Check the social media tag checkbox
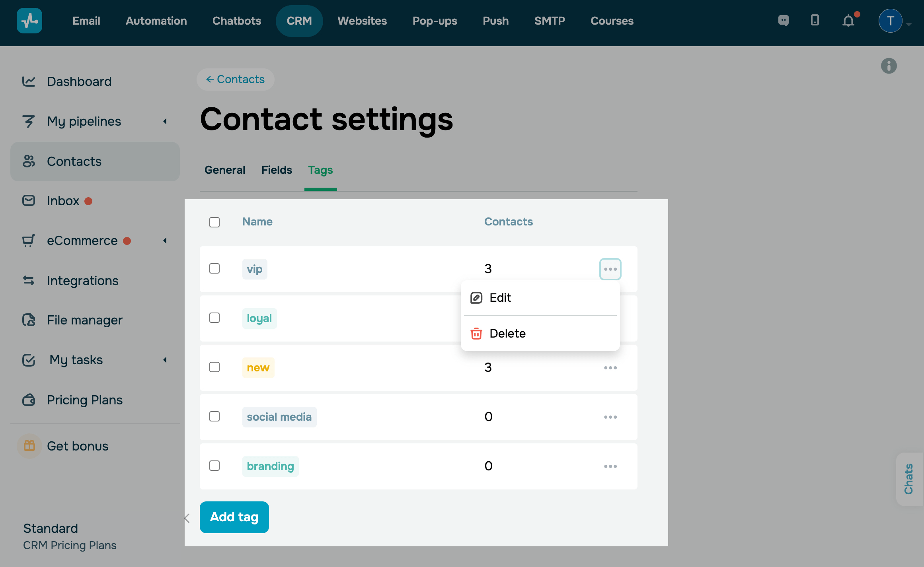The image size is (924, 567). [214, 417]
